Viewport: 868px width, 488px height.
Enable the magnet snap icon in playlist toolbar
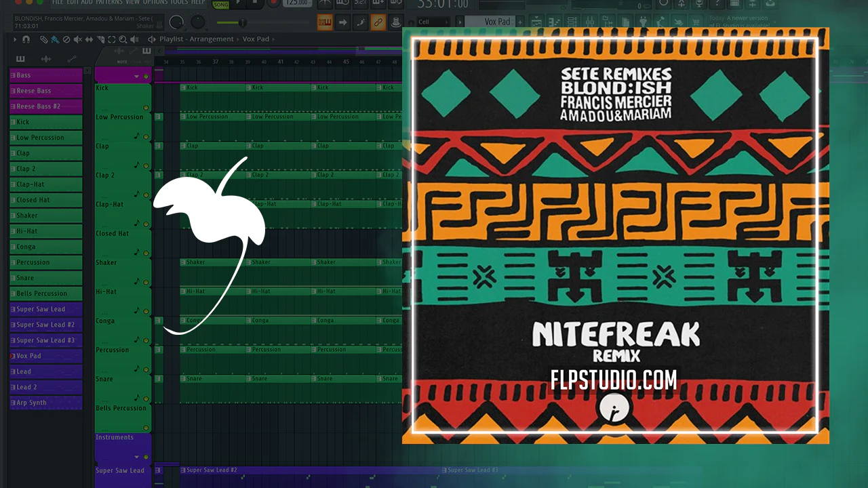pos(26,39)
